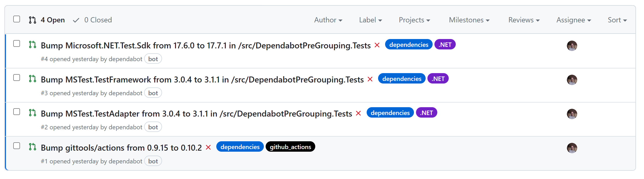Tick checkbox for MSTest.TestFramework pull request
This screenshot has width=644, height=179.
point(17,78)
